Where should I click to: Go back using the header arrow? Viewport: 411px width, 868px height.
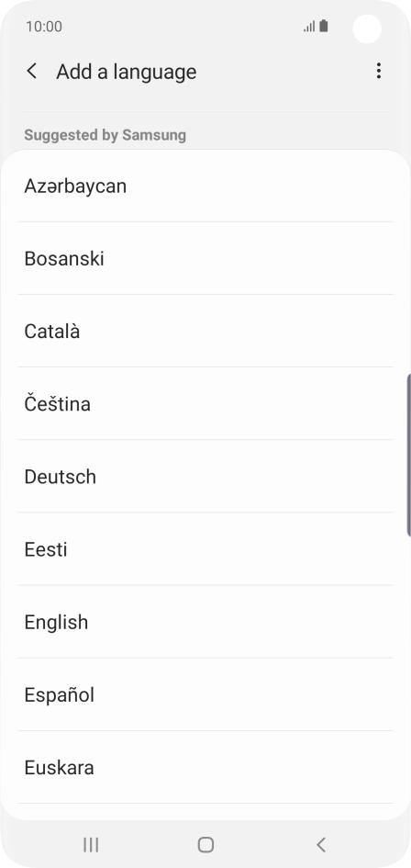pos(32,71)
